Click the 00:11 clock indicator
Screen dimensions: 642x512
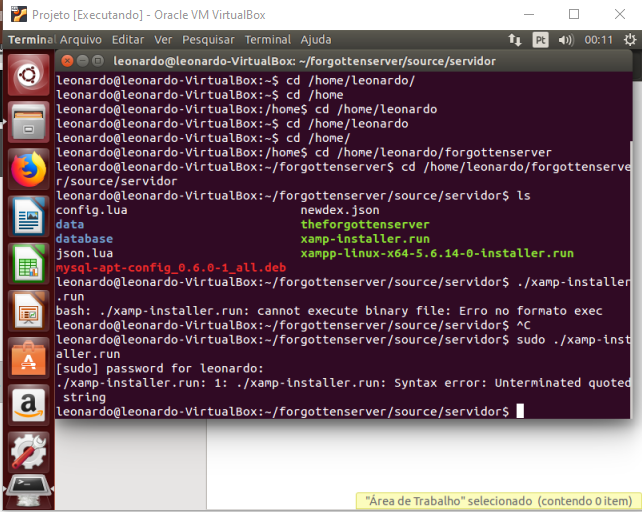pyautogui.click(x=598, y=40)
